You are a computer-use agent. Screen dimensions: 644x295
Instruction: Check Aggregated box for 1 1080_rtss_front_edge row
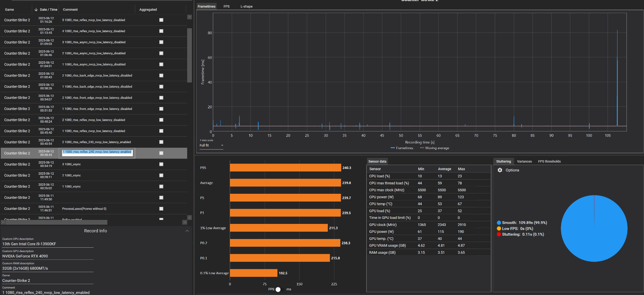point(161,109)
